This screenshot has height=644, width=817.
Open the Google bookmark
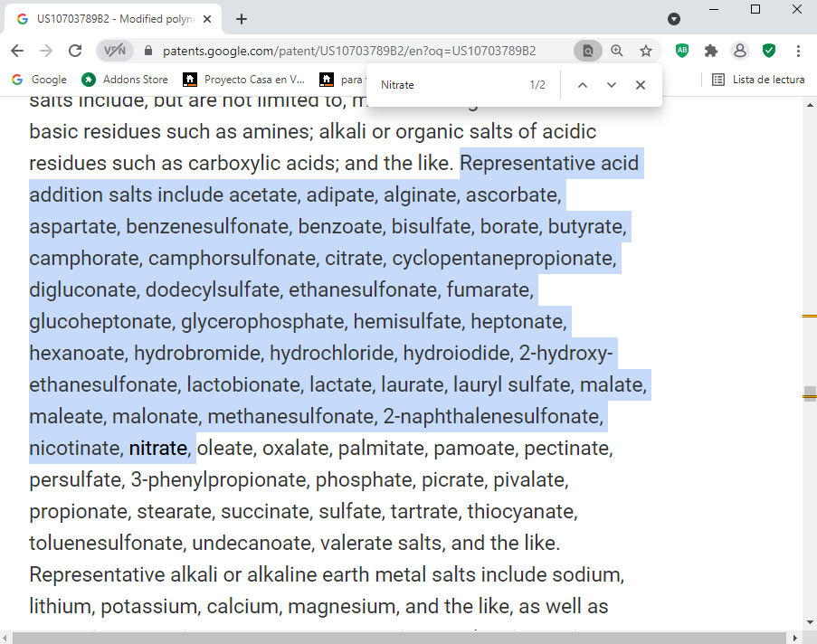pyautogui.click(x=40, y=80)
